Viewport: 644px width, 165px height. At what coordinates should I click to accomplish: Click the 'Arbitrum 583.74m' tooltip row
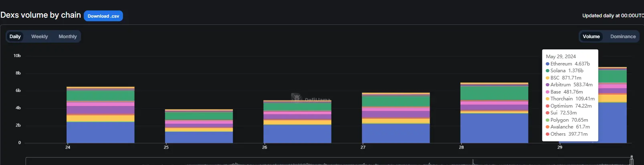point(569,85)
